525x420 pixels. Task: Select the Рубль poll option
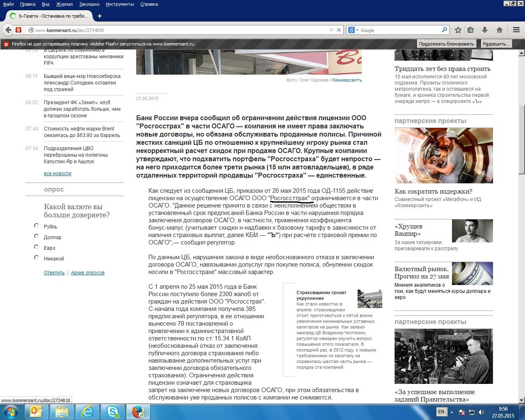click(37, 226)
